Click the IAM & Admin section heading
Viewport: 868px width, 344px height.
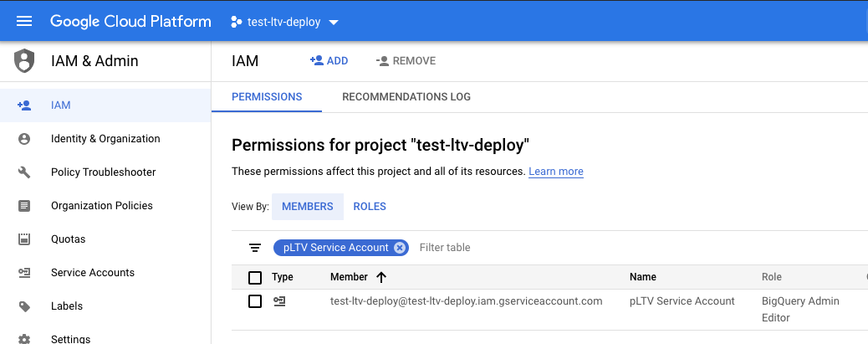pos(94,61)
